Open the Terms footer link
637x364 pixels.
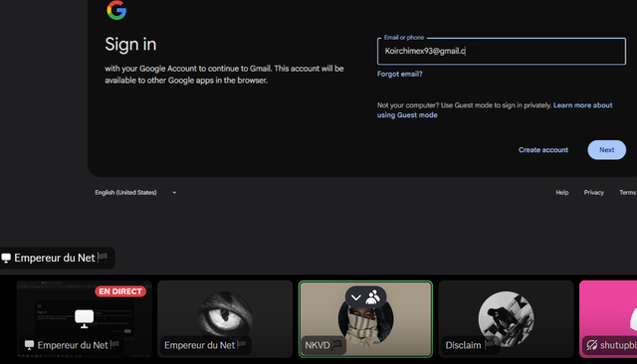pyautogui.click(x=628, y=192)
